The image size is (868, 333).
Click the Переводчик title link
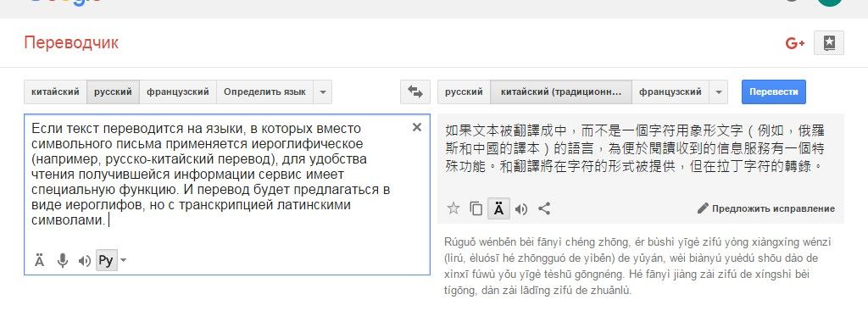(x=71, y=42)
